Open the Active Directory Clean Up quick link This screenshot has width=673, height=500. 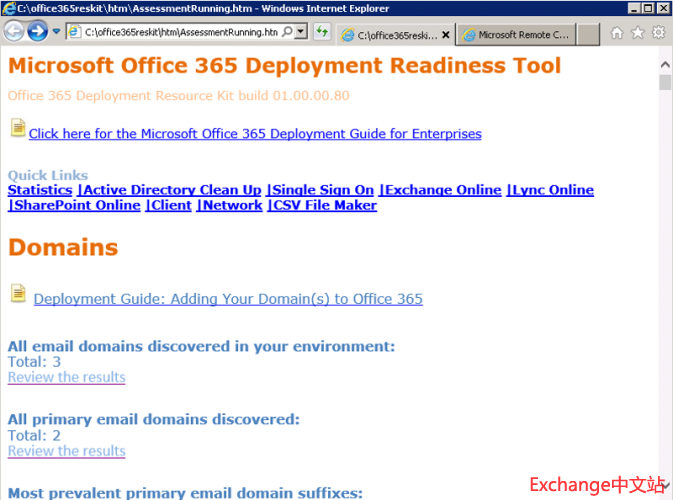(x=172, y=190)
